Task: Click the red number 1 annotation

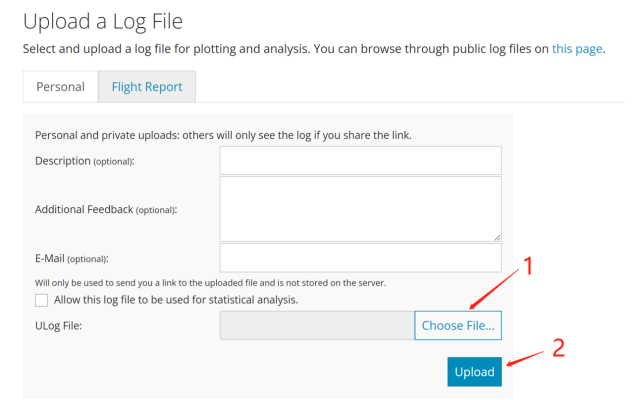Action: 528,266
